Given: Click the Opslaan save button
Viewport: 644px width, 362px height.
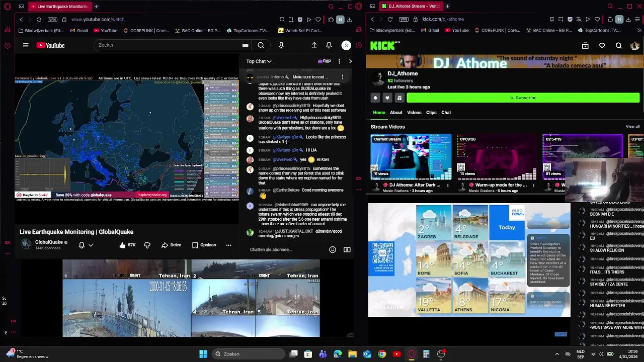Looking at the screenshot, I should click(x=204, y=245).
